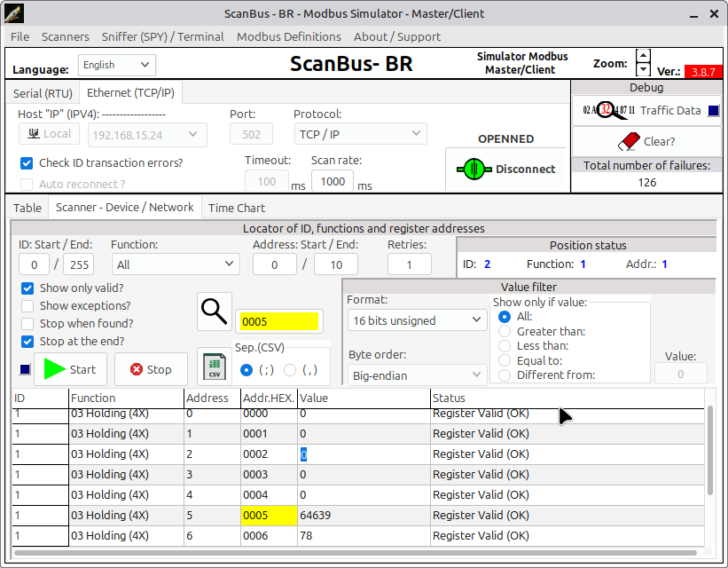Select the Greater than radio option
This screenshot has width=728, height=568.
[x=505, y=331]
